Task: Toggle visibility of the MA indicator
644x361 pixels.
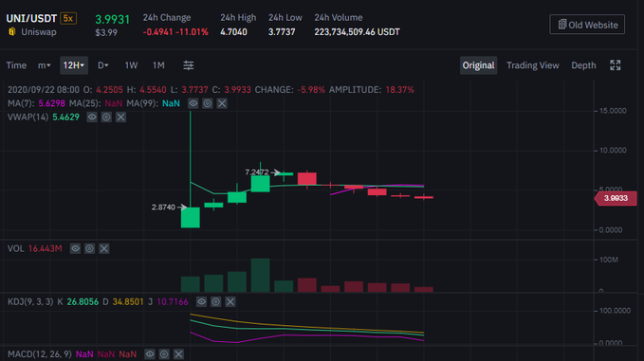Action: pos(193,103)
